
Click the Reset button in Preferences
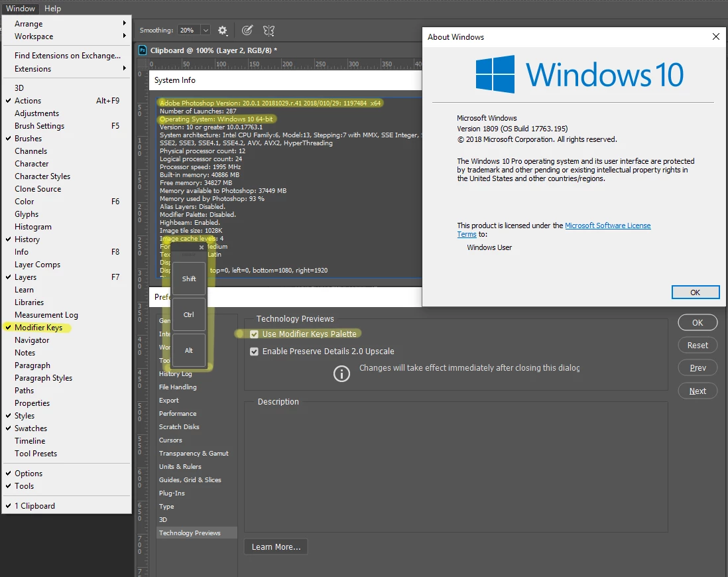tap(698, 345)
